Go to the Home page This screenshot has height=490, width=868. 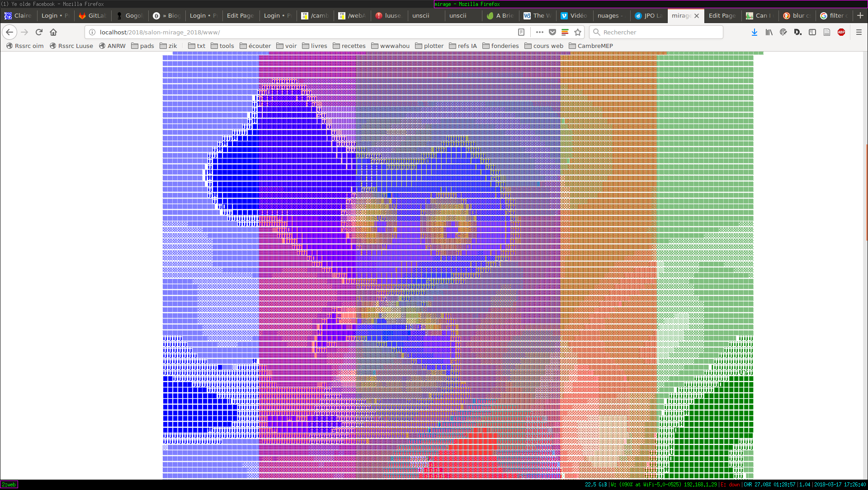pyautogui.click(x=53, y=32)
